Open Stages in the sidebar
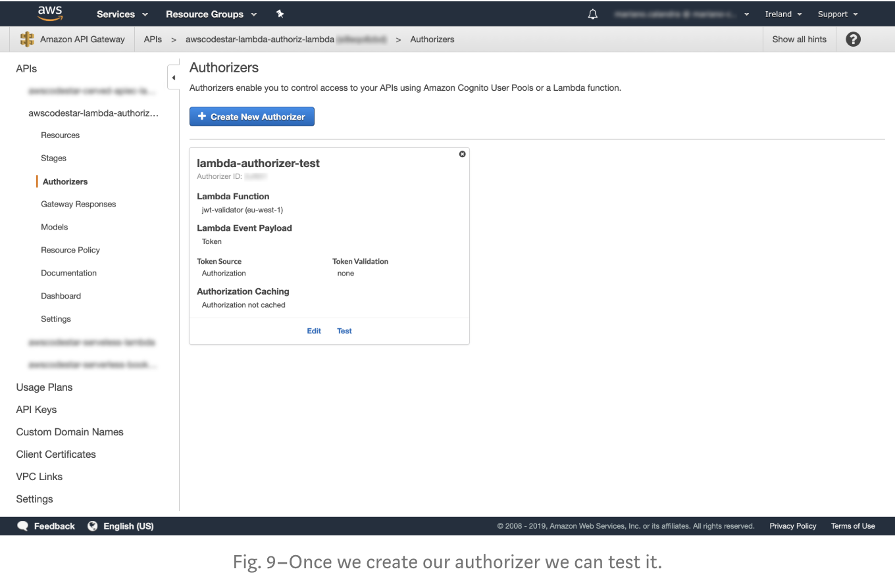The height and width of the screenshot is (588, 895). tap(53, 159)
